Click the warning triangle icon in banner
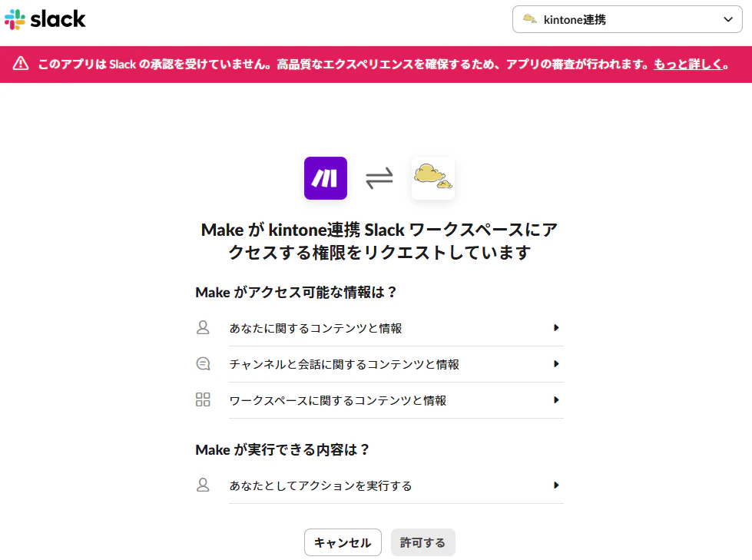 (x=21, y=64)
